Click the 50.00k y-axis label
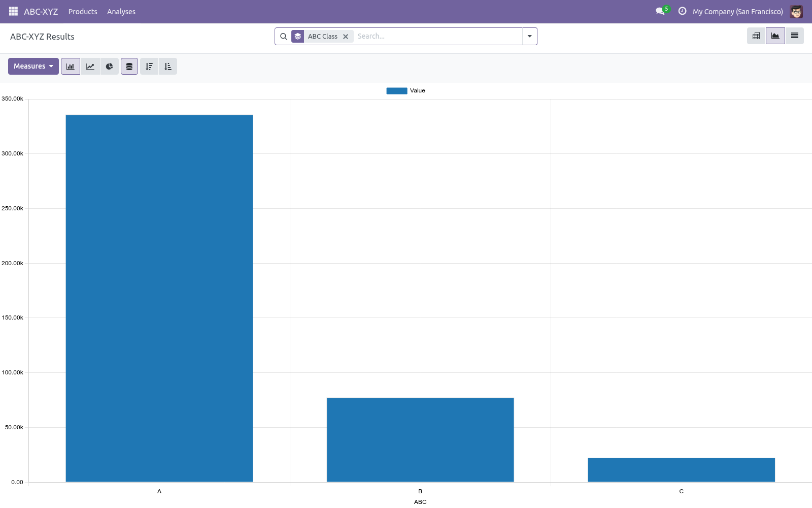Screen dimensions: 812x508 point(14,427)
